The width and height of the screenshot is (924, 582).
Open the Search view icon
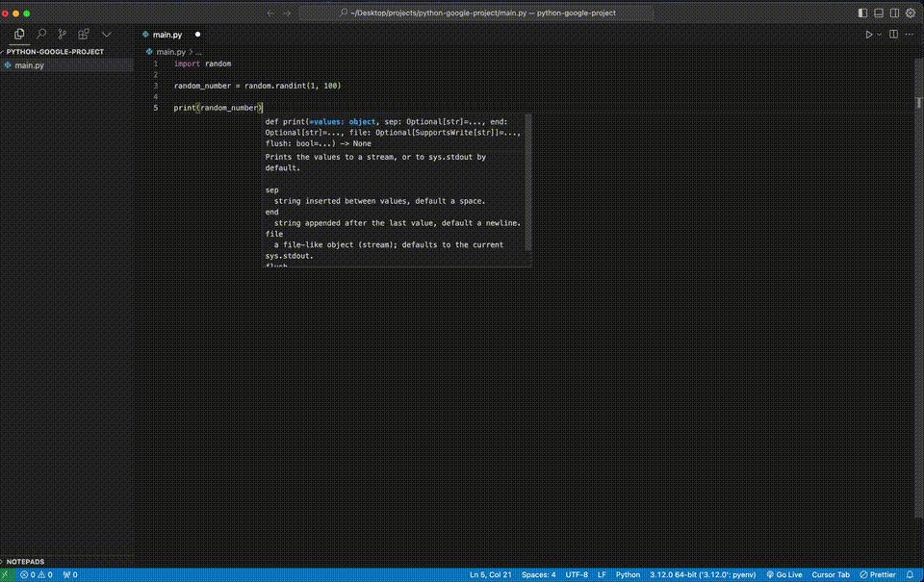click(40, 34)
